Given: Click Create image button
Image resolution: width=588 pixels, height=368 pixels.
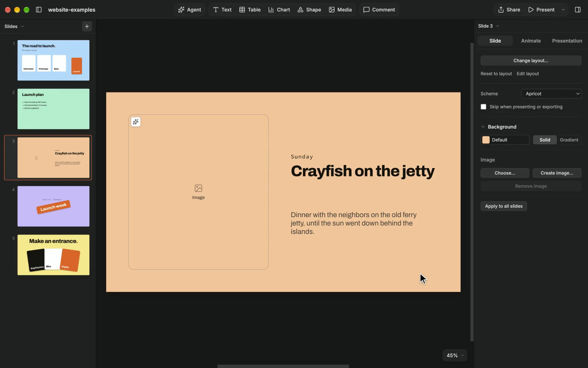Looking at the screenshot, I should click(557, 173).
